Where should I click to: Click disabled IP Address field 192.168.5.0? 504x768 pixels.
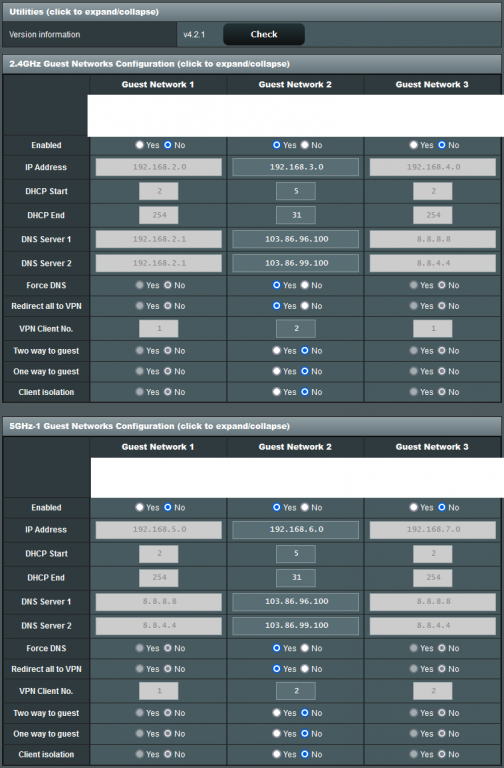point(159,529)
